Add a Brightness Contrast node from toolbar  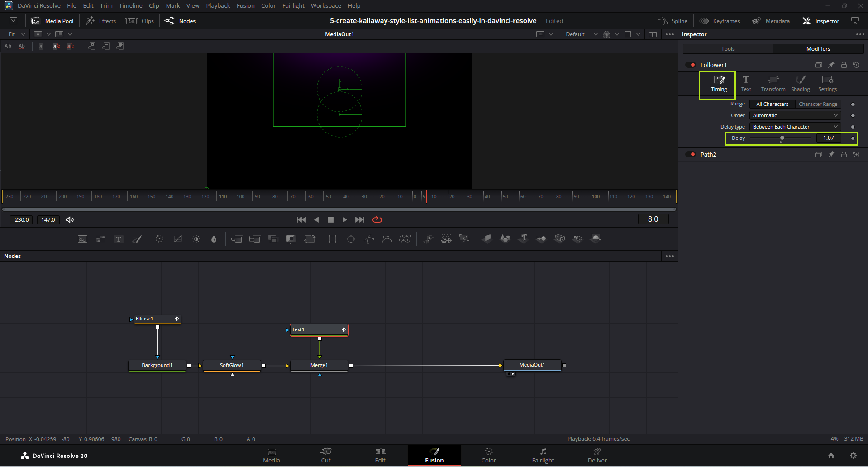click(x=196, y=239)
